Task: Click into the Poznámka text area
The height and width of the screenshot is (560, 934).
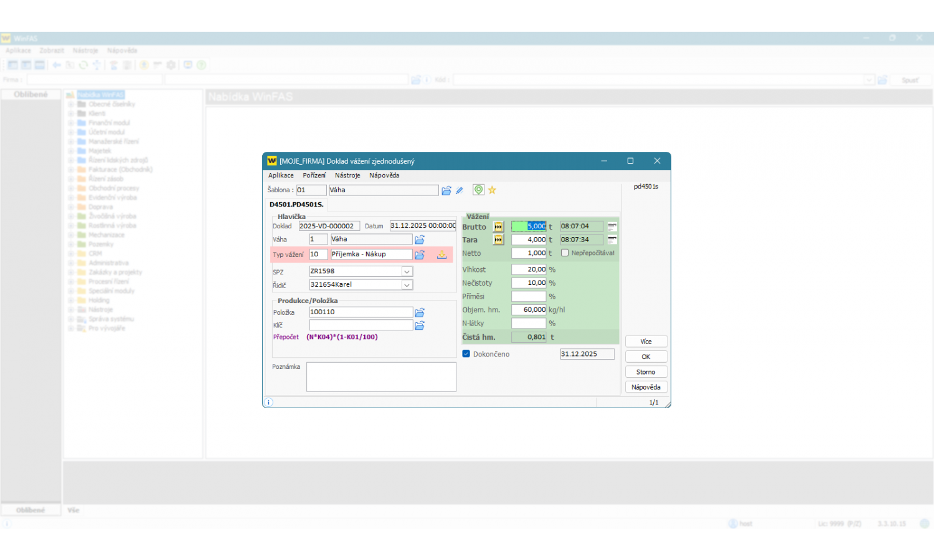Action: coord(381,377)
